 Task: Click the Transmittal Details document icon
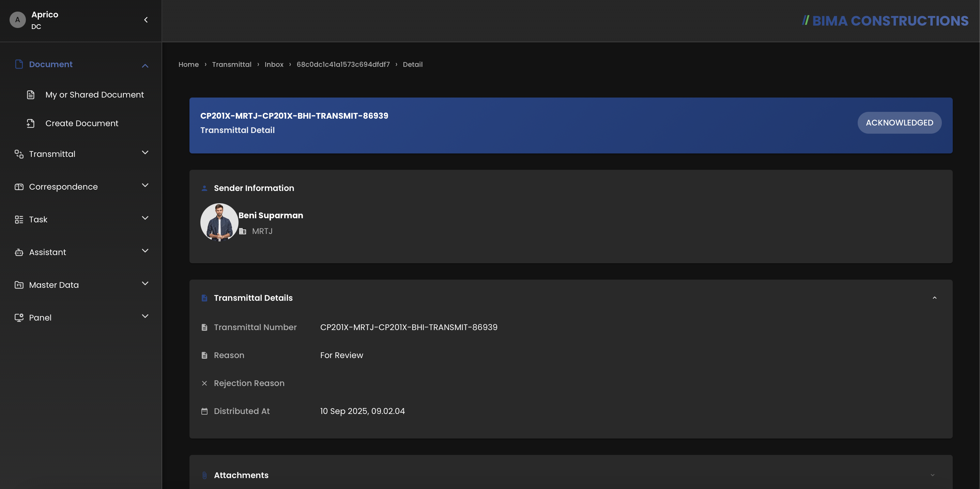click(204, 298)
